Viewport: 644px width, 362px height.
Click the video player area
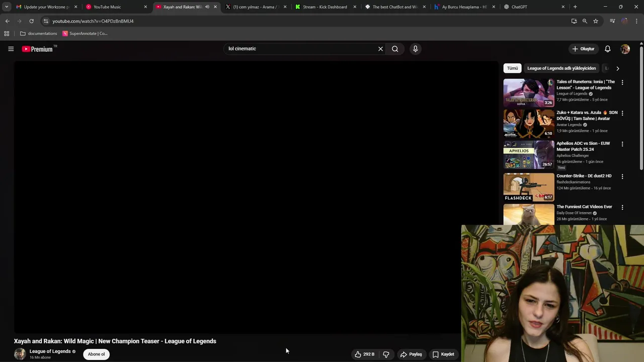(x=256, y=197)
